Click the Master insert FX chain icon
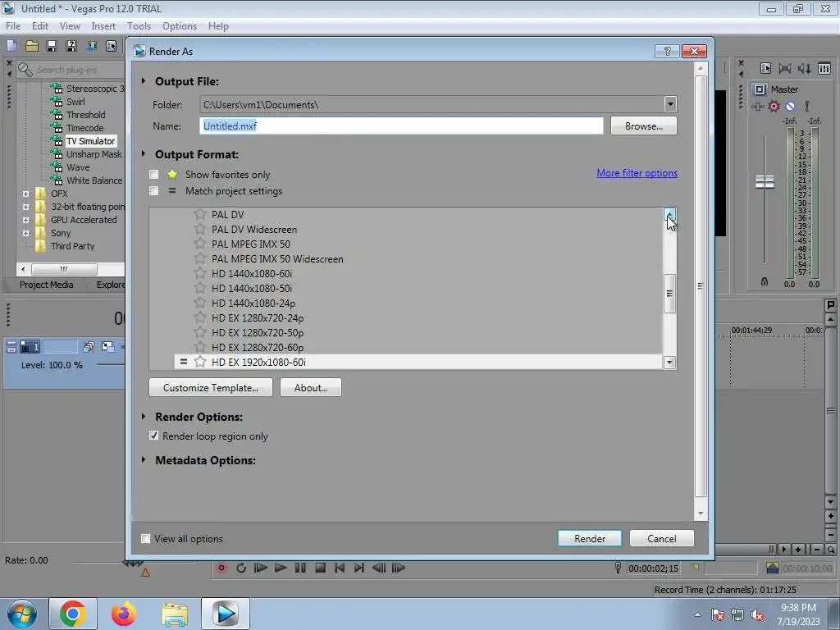840x630 pixels. point(757,107)
